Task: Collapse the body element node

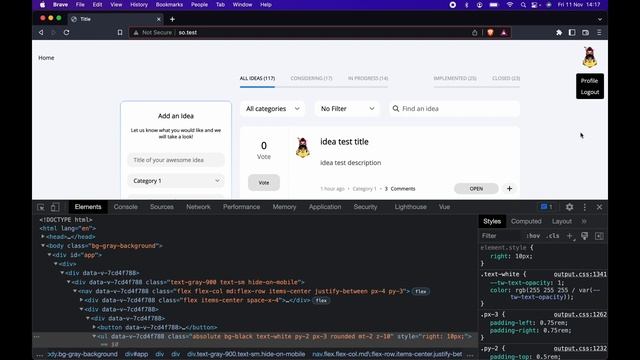Action: tap(43, 246)
